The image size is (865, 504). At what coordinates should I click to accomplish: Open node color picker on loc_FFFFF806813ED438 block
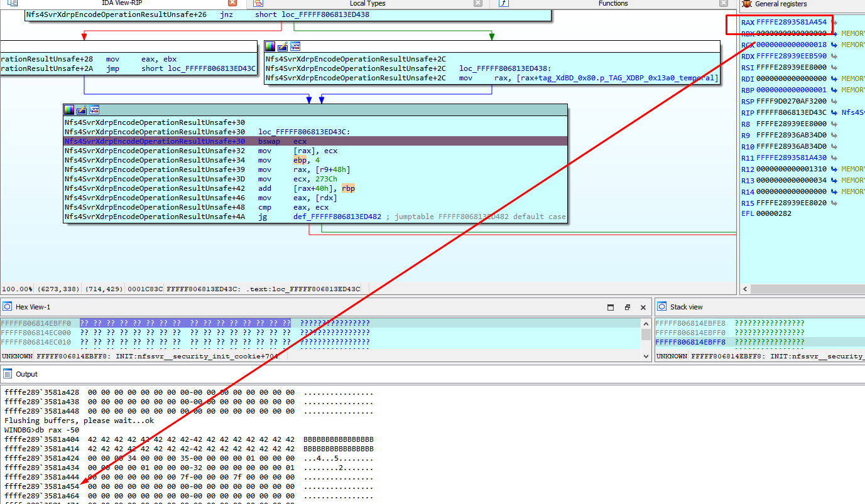coord(270,46)
